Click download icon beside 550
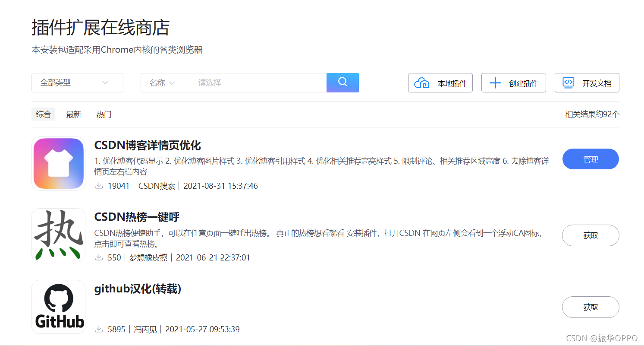This screenshot has height=346, width=644. (99, 257)
